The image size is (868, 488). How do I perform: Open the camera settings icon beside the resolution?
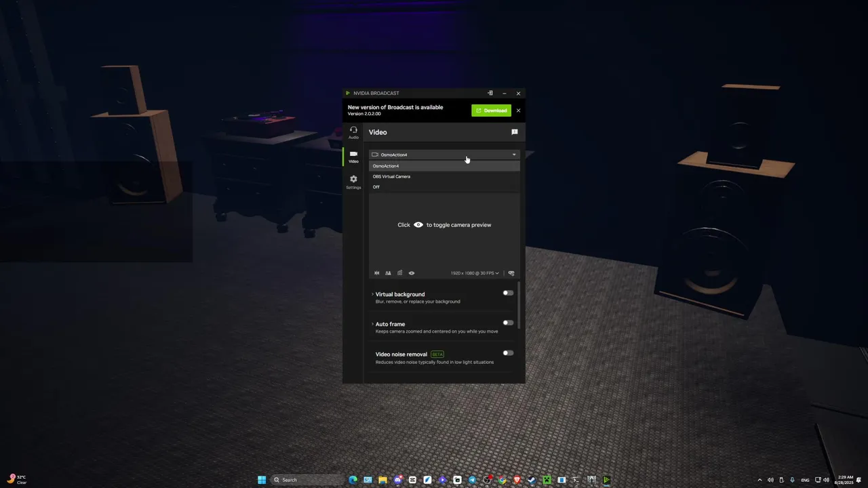[511, 273]
